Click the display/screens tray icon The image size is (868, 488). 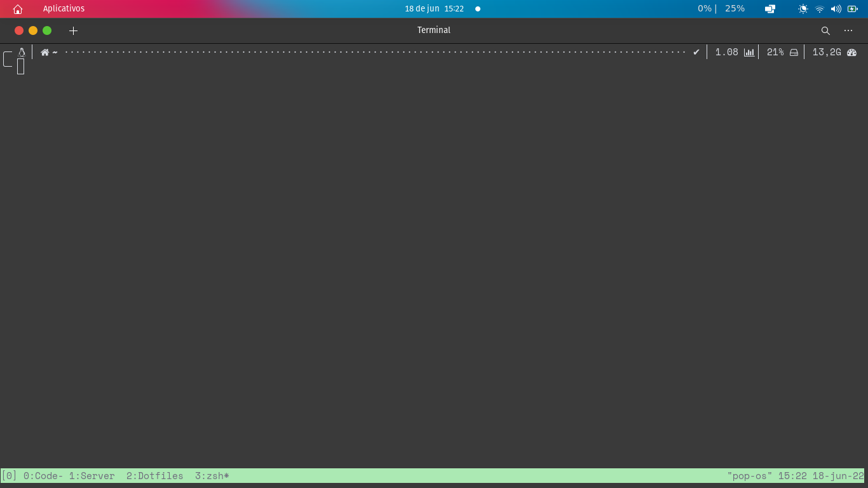(x=770, y=9)
